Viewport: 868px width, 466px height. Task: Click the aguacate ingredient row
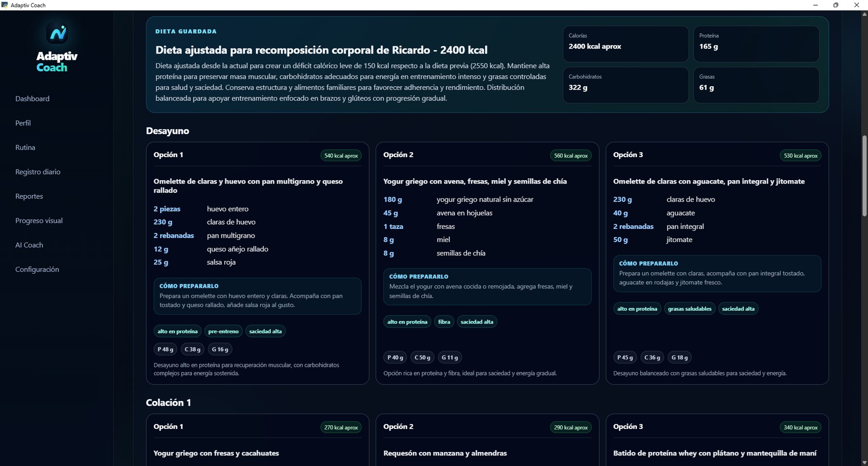[717, 213]
